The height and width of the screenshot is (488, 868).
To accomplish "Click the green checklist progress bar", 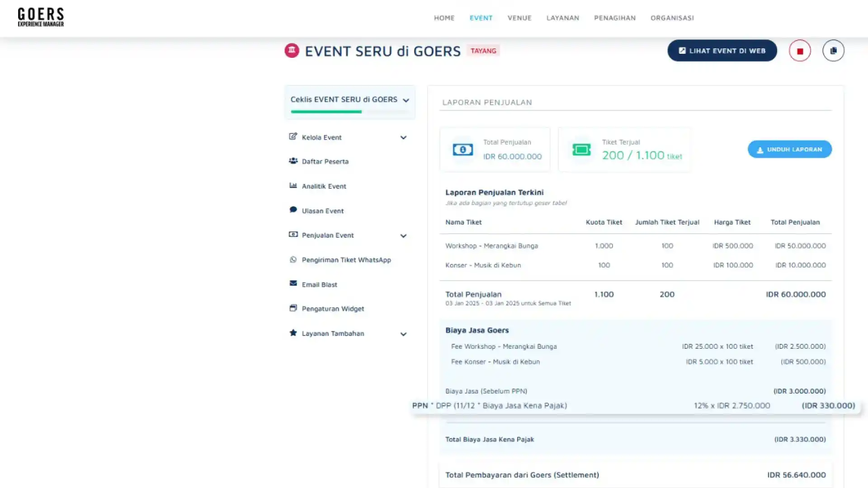I will [326, 112].
